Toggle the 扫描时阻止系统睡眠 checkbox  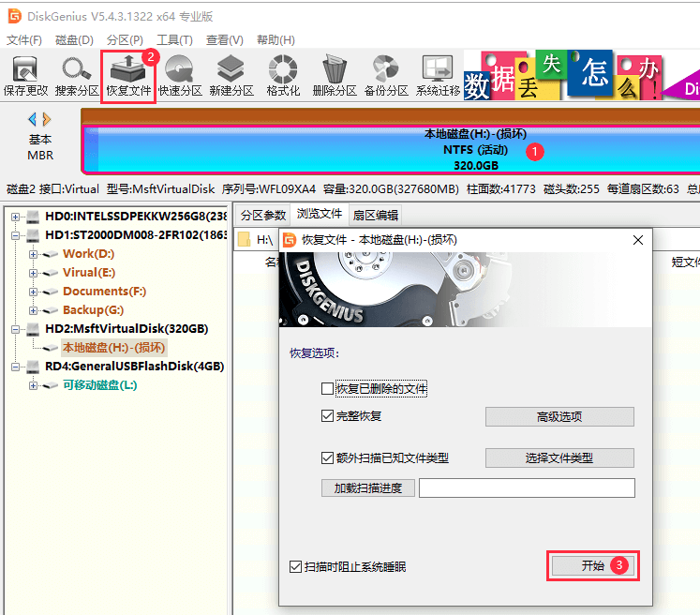pos(295,567)
